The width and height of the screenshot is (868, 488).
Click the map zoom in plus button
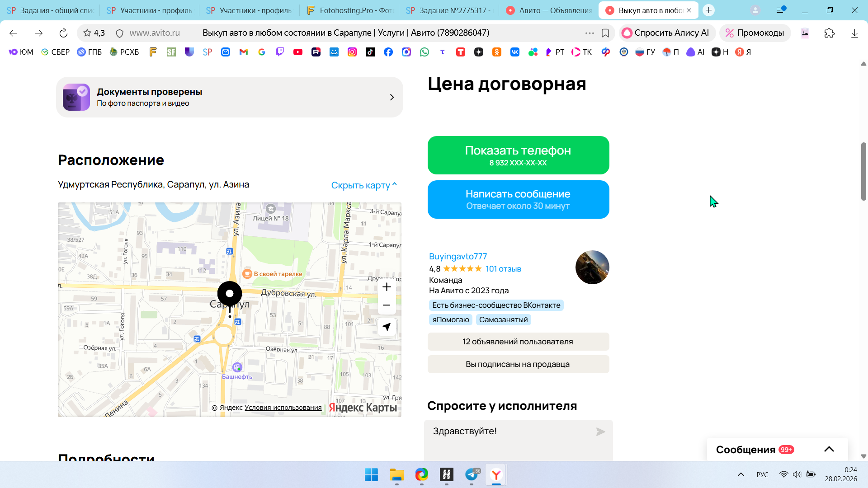point(387,287)
